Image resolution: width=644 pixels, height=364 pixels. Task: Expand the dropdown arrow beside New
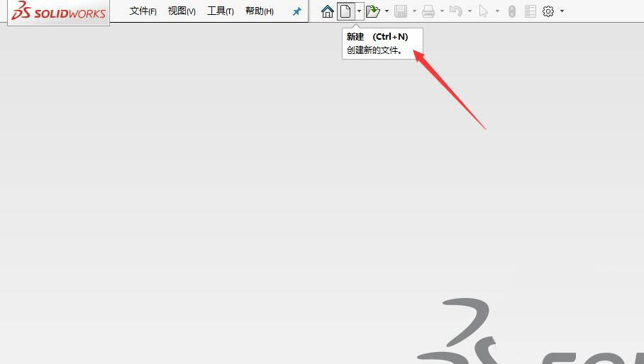360,11
